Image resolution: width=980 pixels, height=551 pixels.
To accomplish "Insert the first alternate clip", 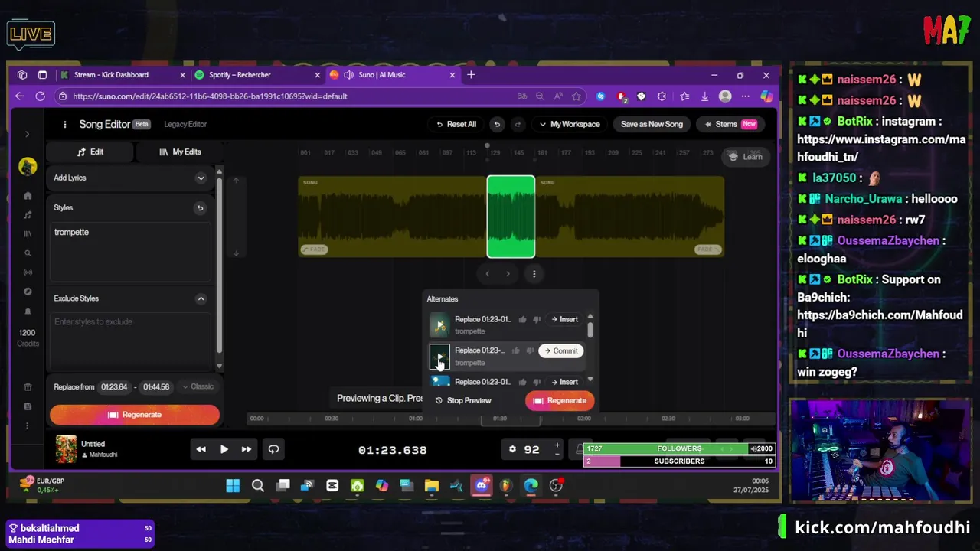I will click(x=565, y=319).
